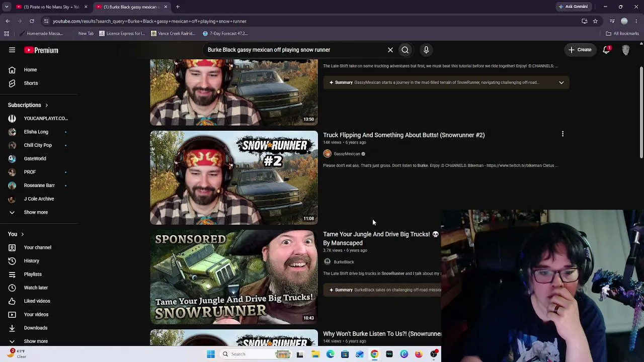Open Microsoft Edge from the taskbar
Screen dimensions: 644x362
330,354
